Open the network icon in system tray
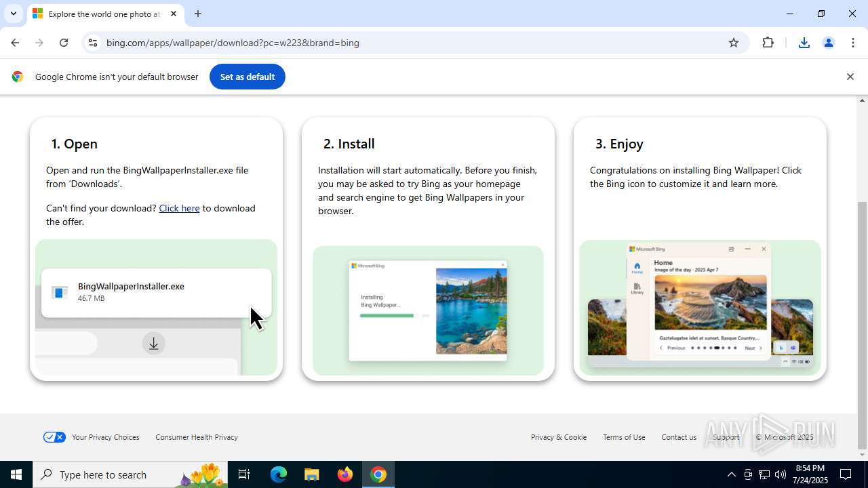This screenshot has height=488, width=868. tap(764, 474)
